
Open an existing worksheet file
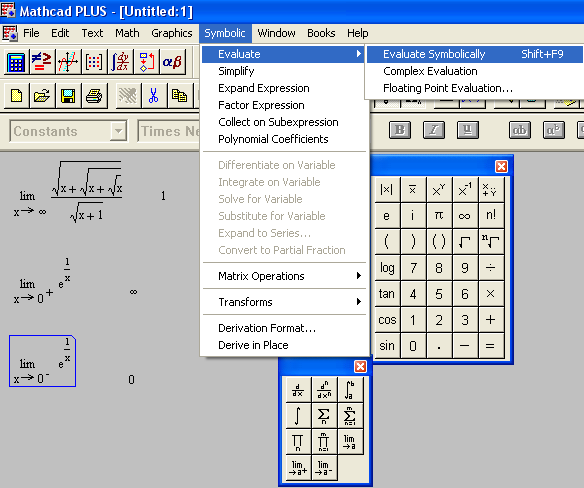tap(42, 96)
